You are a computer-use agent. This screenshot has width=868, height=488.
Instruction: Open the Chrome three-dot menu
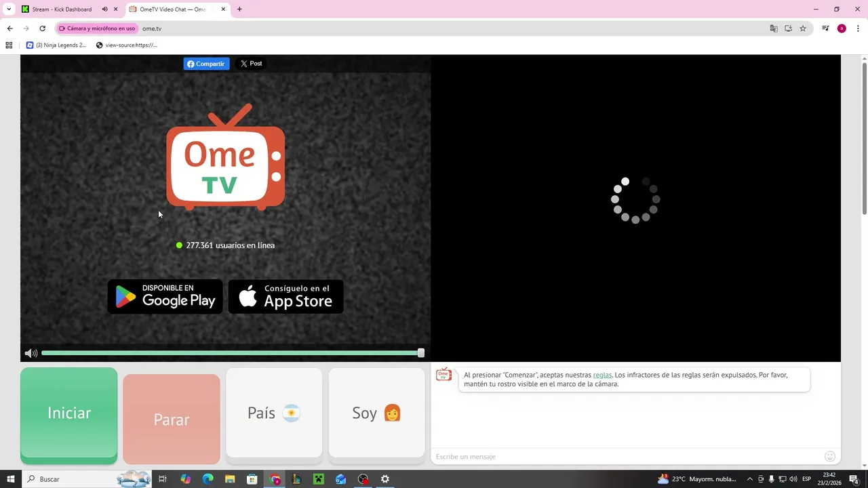858,28
